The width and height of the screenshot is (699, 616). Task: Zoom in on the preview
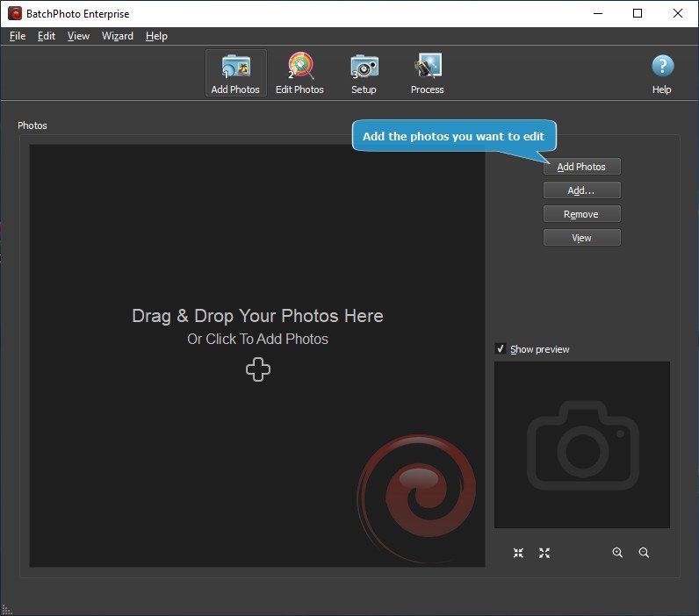coord(617,553)
